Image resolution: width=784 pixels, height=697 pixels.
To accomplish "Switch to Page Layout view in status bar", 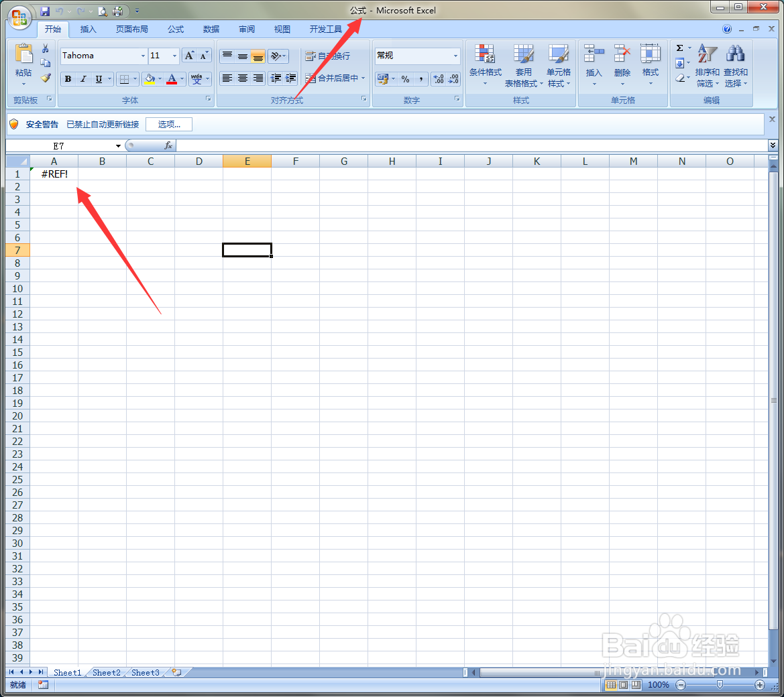I will point(624,684).
